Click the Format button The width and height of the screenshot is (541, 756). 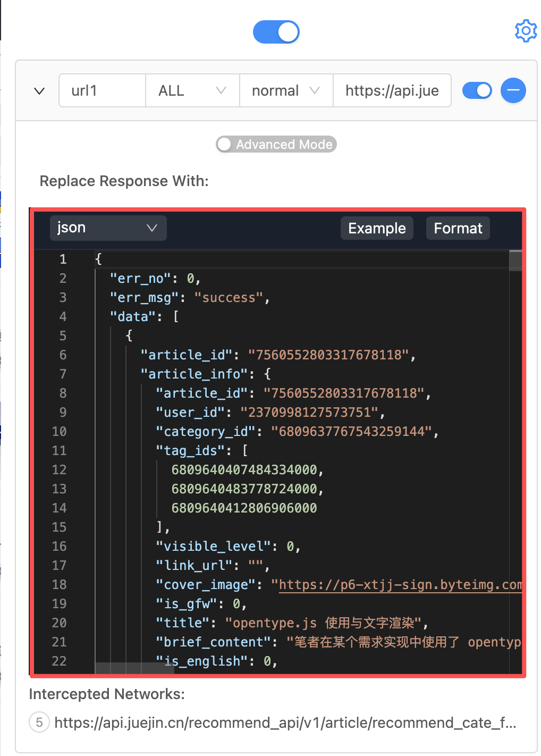(458, 228)
